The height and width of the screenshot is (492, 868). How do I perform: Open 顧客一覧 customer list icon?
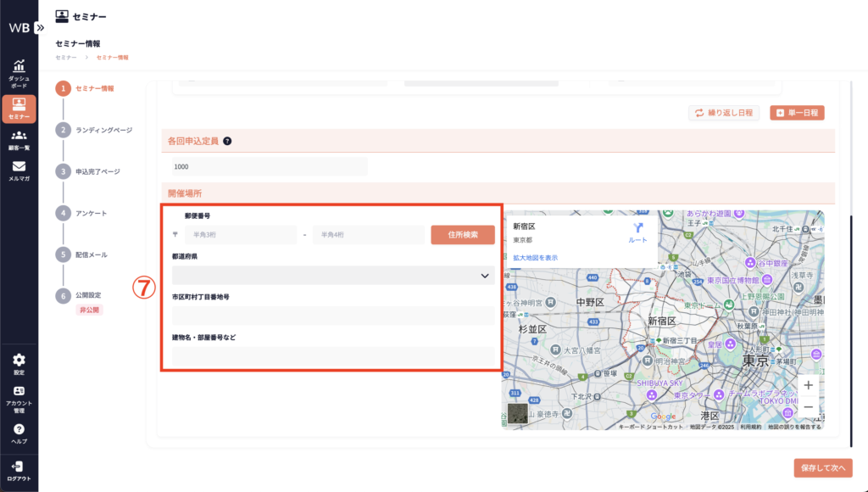click(19, 136)
